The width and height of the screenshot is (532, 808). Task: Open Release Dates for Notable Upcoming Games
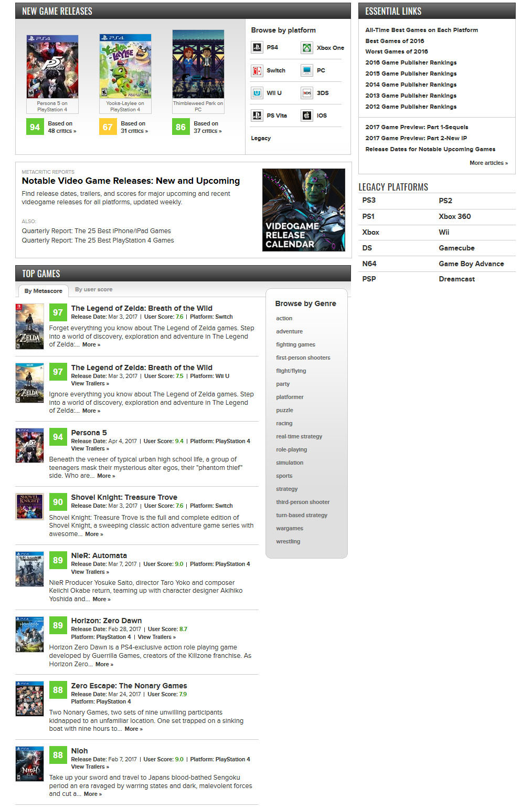pos(430,149)
